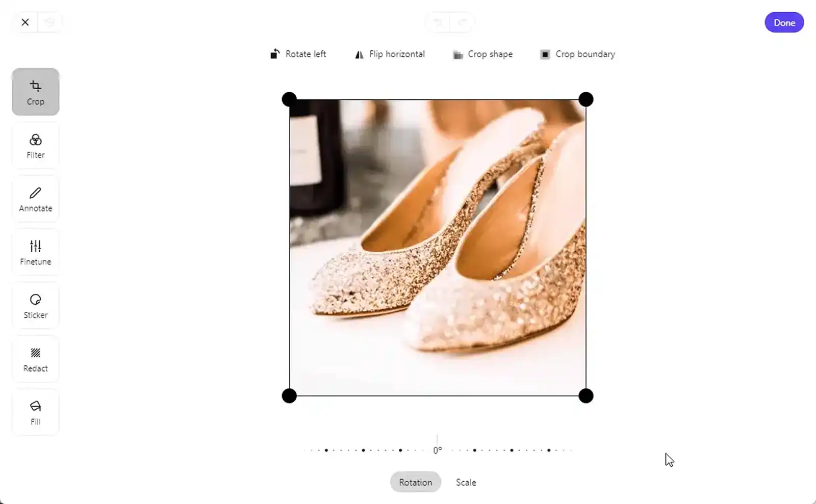Close the image editor
Viewport: 816px width, 504px height.
(24, 22)
